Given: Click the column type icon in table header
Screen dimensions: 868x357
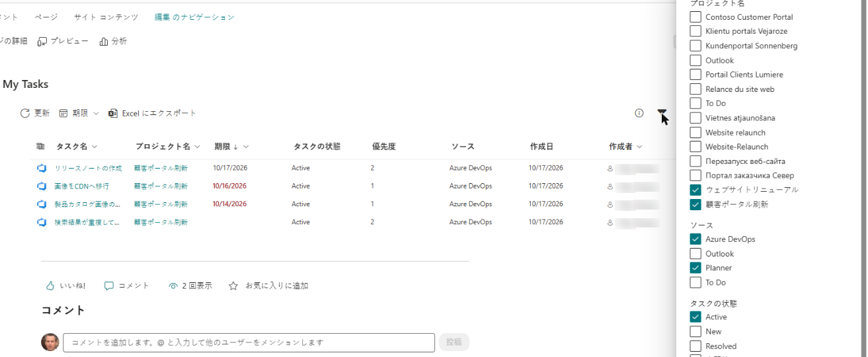Looking at the screenshot, I should (x=40, y=146).
